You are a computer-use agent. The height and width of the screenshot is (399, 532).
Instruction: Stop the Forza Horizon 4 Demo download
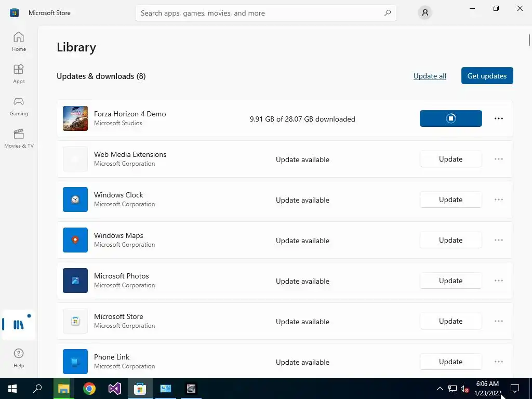pos(450,118)
